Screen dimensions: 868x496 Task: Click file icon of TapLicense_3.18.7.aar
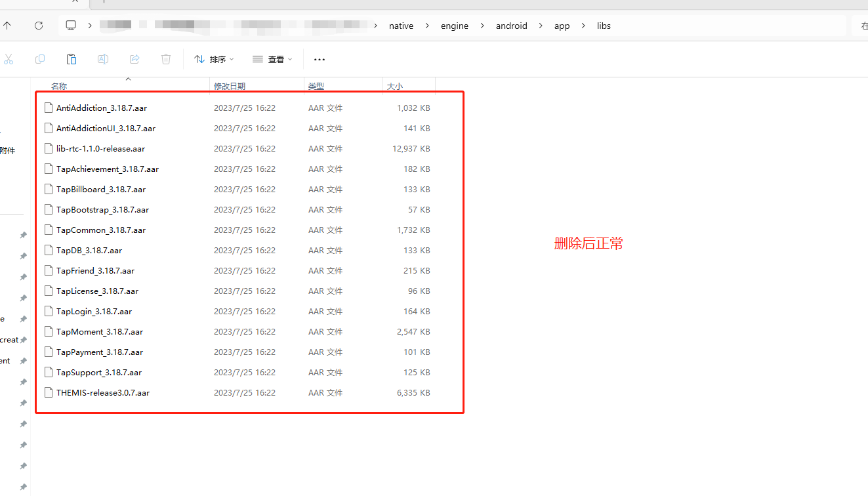tap(48, 291)
